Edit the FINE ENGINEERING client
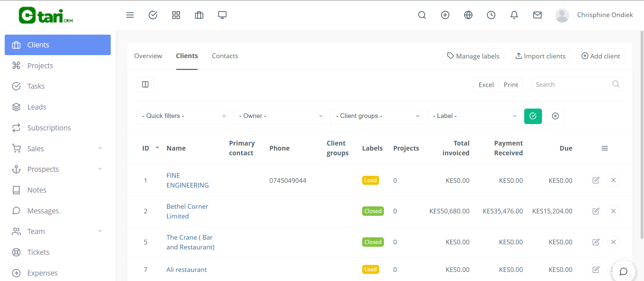Viewport: 644px width, 281px height. click(596, 180)
